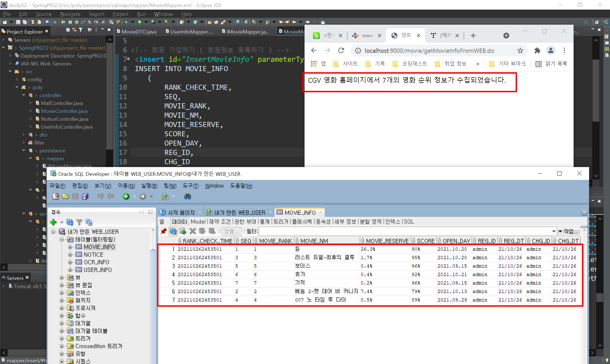The image size is (610, 364).
Task: Expand the dto package in Project Explorer
Action: point(24,135)
